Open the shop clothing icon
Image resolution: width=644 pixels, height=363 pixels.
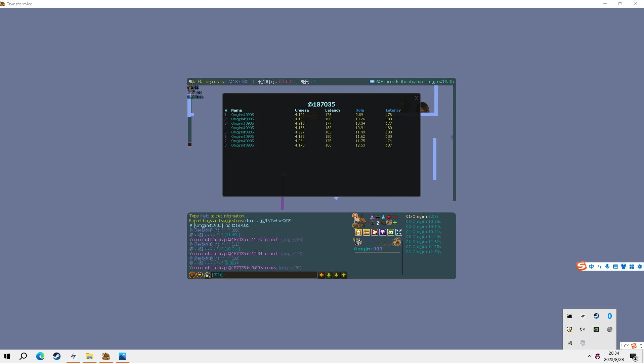coord(374,232)
